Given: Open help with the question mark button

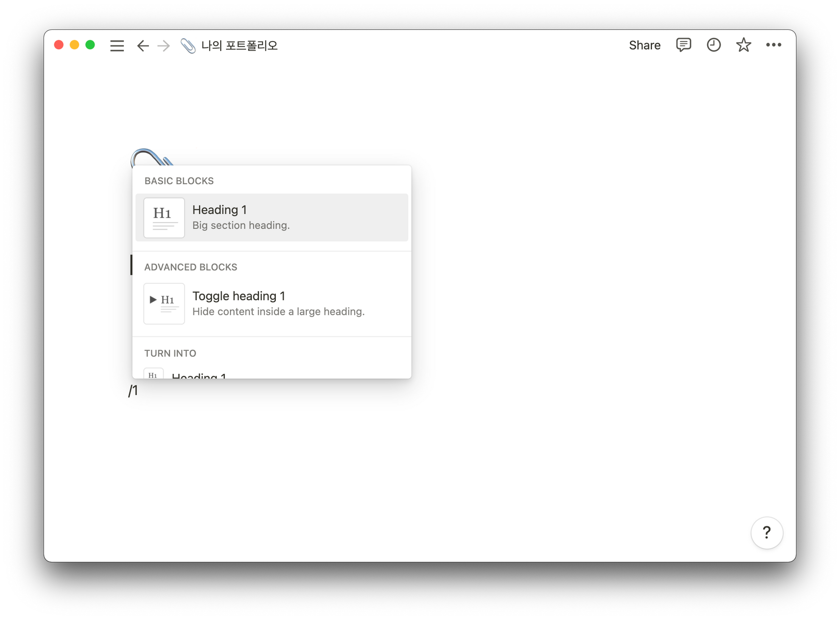Looking at the screenshot, I should 767,533.
